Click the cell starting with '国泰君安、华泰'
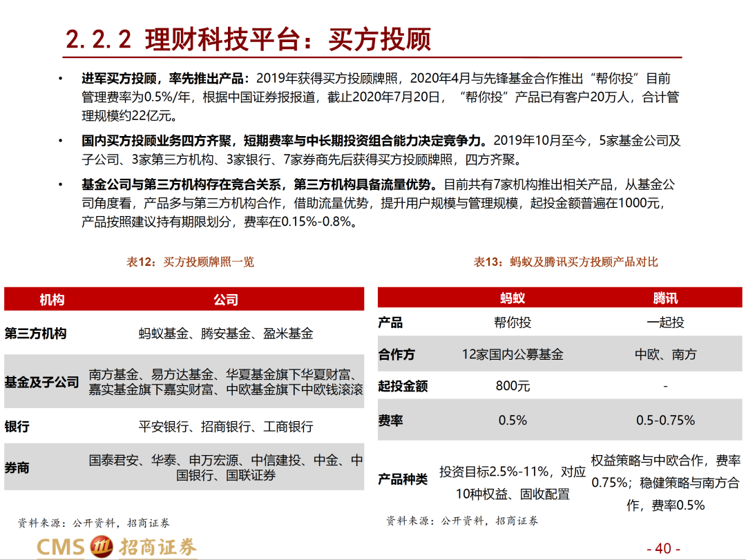The height and width of the screenshot is (560, 746). pyautogui.click(x=226, y=467)
